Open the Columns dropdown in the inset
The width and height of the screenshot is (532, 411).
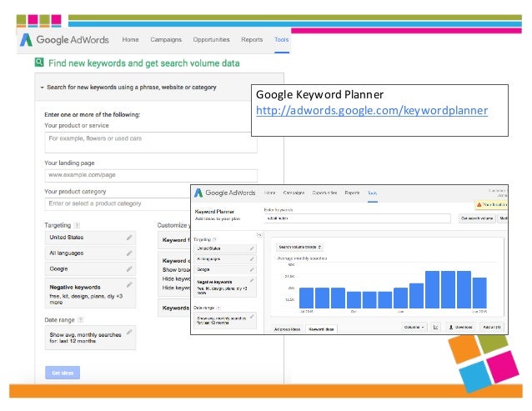coord(414,328)
